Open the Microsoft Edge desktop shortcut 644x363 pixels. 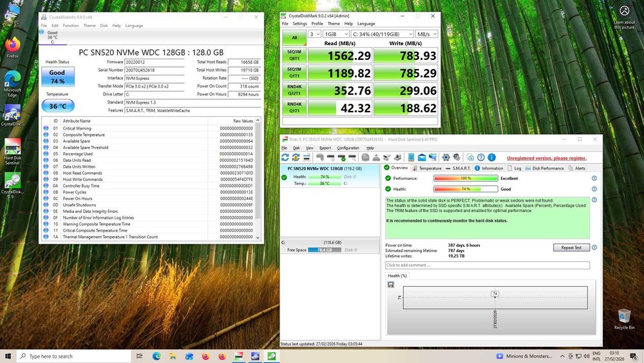13,83
